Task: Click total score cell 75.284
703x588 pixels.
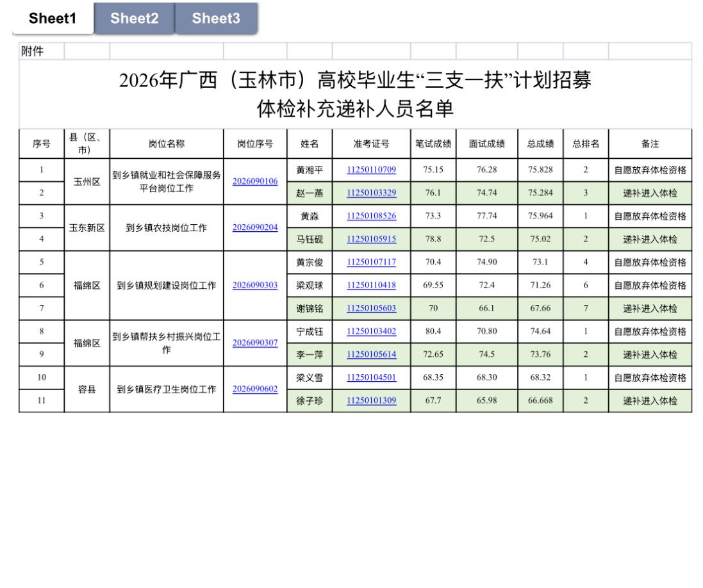Action: pos(541,193)
